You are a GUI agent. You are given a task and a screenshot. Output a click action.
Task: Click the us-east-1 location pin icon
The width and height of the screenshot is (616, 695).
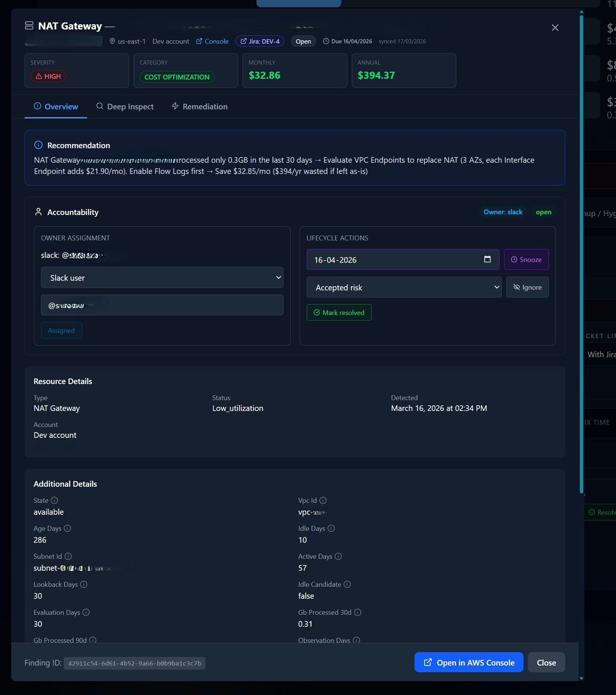[112, 41]
